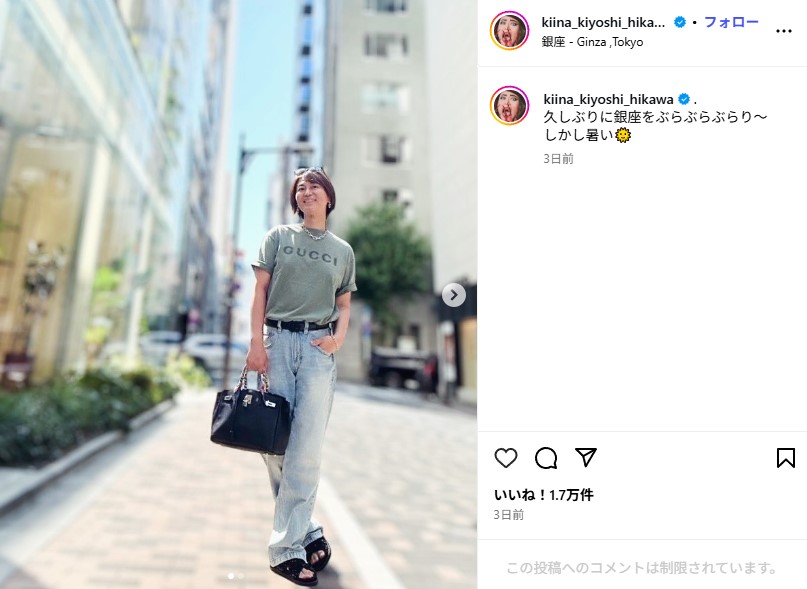Save the post with the bookmark icon

[785, 458]
